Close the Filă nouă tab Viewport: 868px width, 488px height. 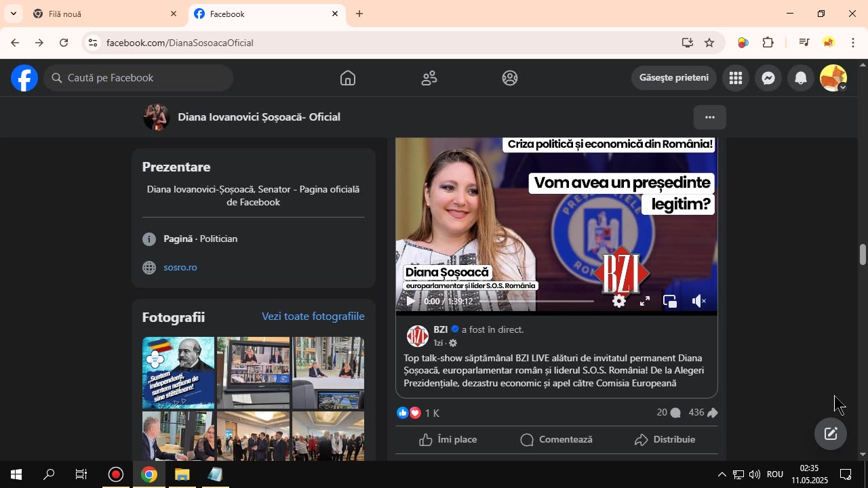click(x=174, y=14)
